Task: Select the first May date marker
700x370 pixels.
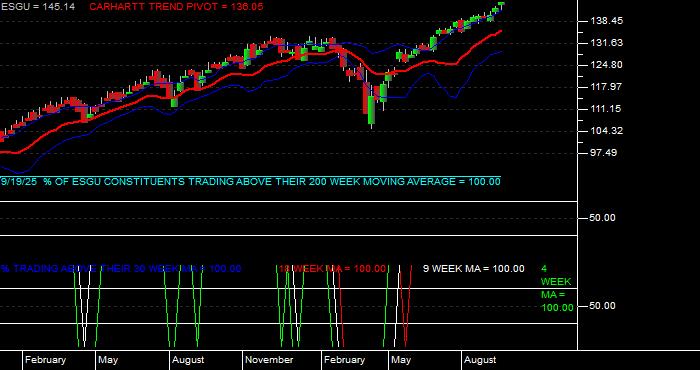Action: [108, 360]
